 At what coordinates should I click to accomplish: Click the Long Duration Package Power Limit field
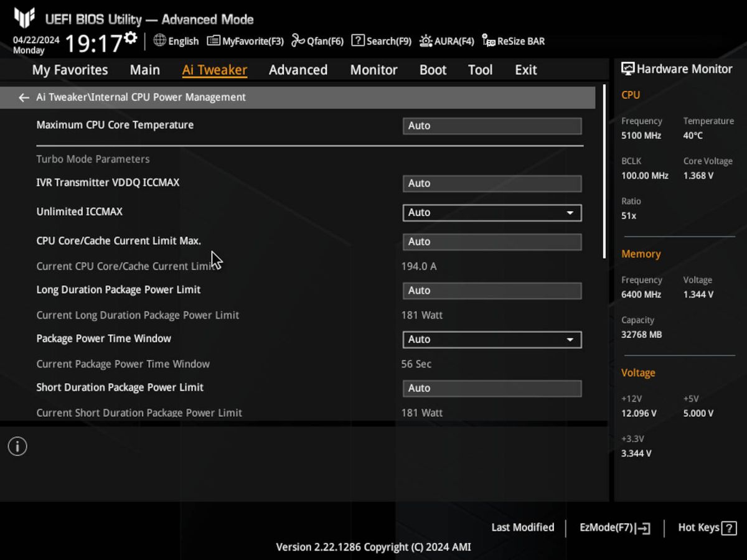(x=492, y=290)
